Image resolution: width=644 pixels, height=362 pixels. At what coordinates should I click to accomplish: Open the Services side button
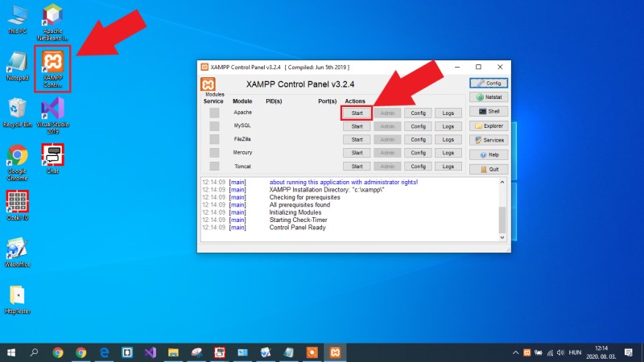pyautogui.click(x=489, y=140)
